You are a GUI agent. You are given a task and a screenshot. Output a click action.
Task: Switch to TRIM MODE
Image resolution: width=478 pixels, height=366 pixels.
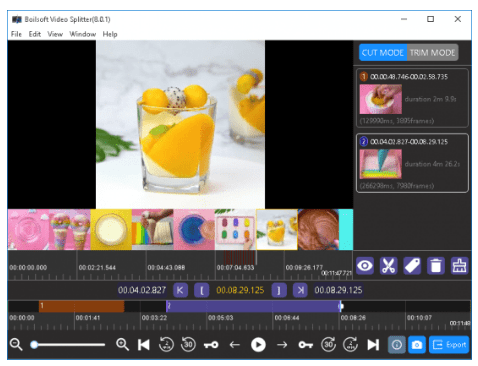(x=432, y=53)
